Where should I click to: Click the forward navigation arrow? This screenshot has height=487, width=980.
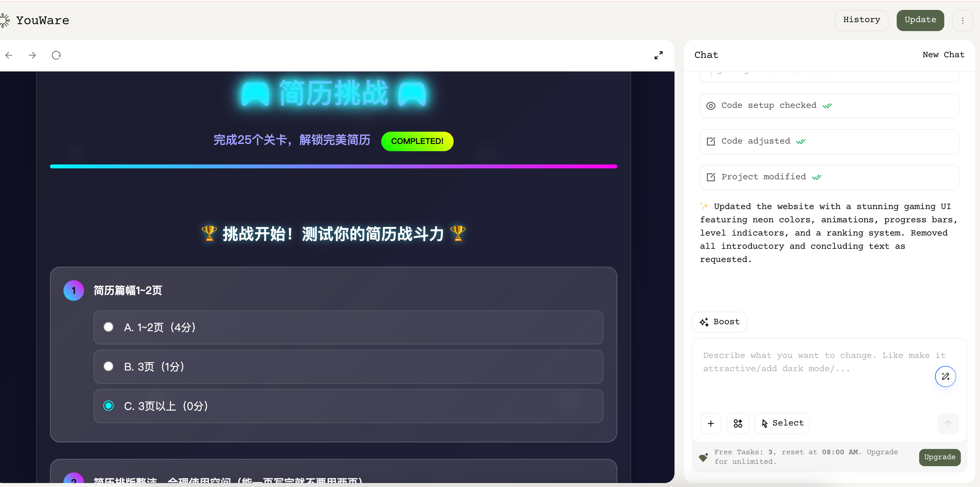32,56
